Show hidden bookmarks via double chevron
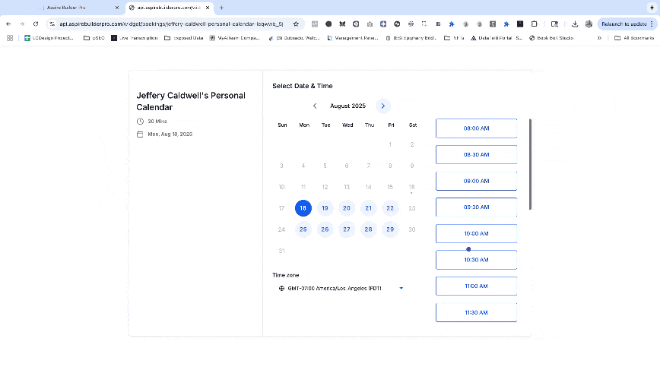Screen dimensions: 660x386 [x=599, y=38]
